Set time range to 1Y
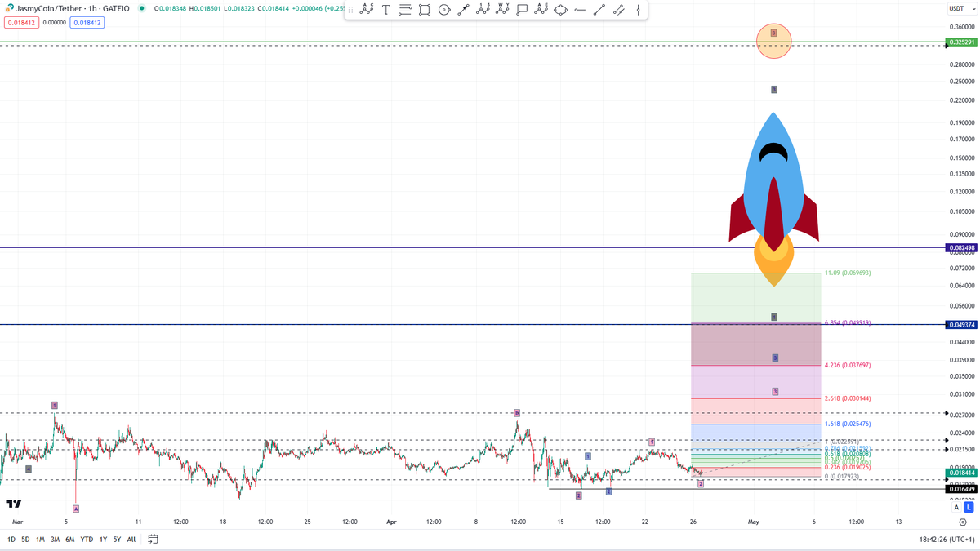 point(103,540)
